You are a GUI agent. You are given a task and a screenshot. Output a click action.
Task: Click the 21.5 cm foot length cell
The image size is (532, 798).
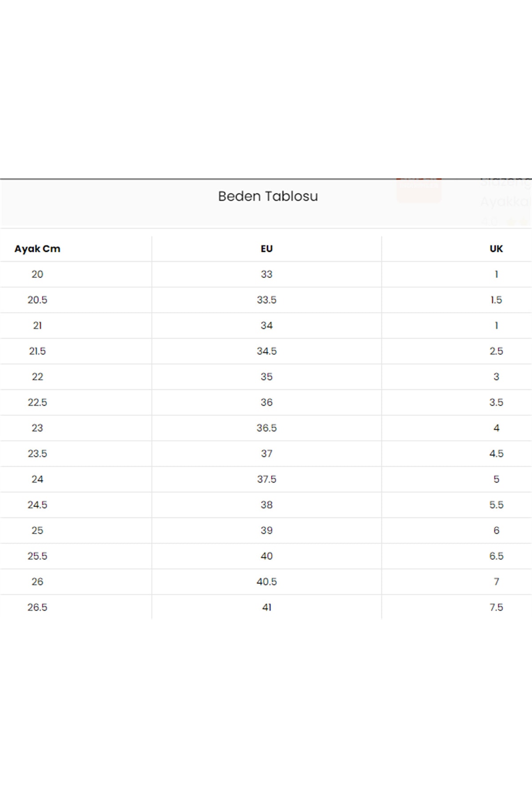[37, 351]
